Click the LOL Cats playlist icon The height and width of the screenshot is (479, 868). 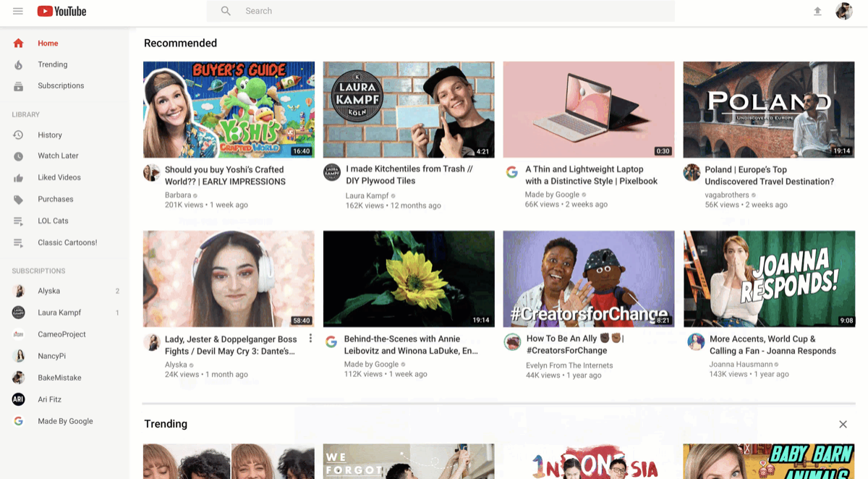click(18, 221)
